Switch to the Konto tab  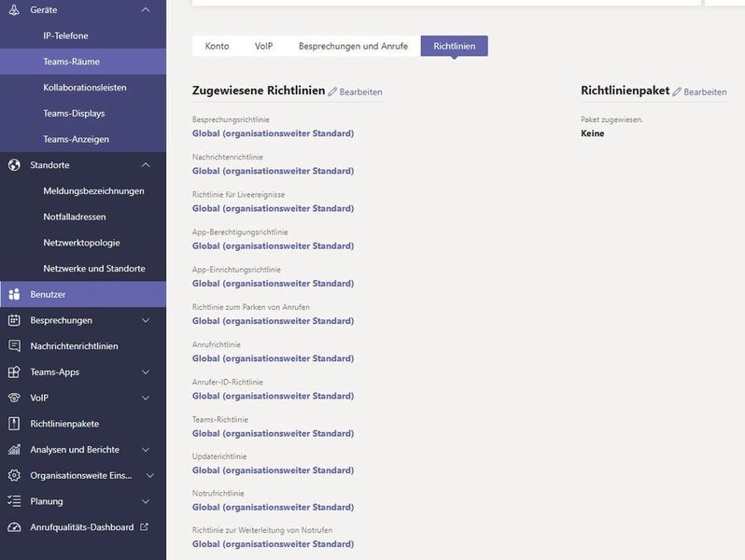pos(218,46)
